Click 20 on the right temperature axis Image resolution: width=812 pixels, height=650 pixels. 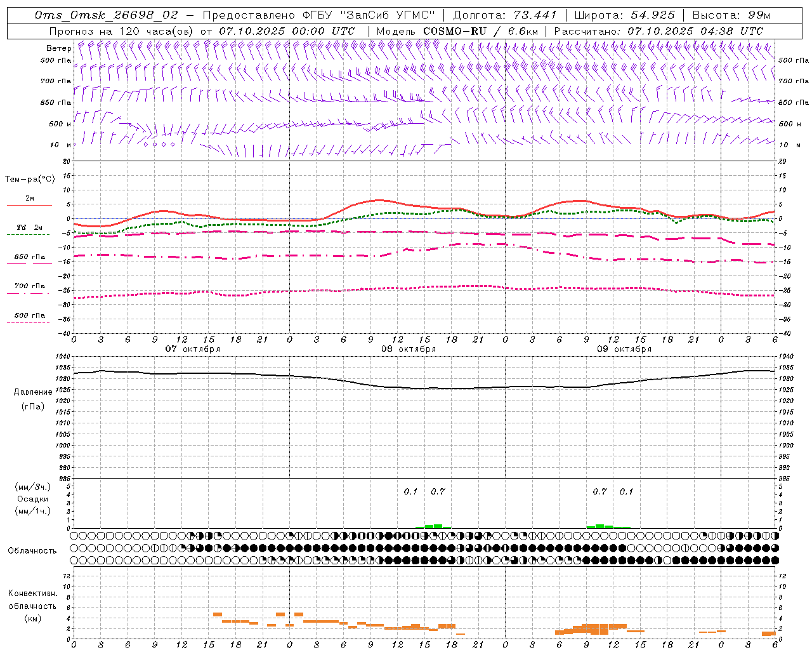[782, 161]
